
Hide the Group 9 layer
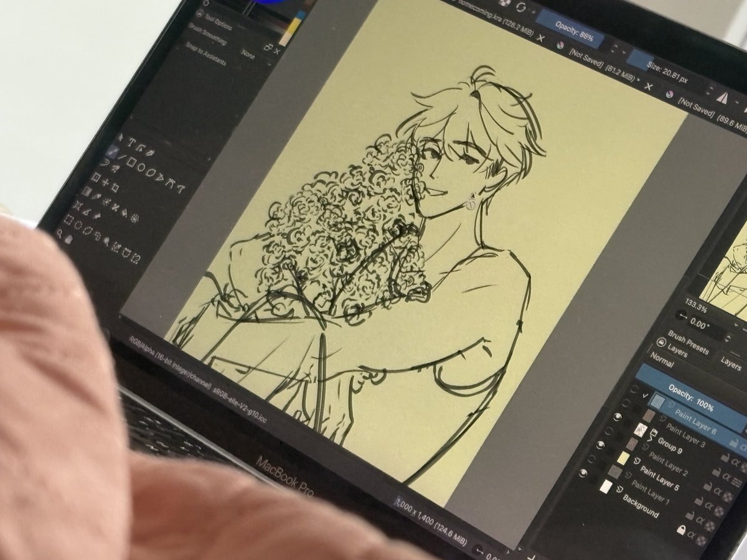(618, 417)
